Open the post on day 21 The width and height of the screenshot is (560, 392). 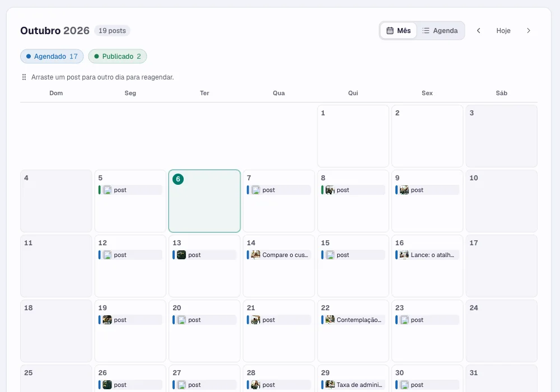(279, 320)
